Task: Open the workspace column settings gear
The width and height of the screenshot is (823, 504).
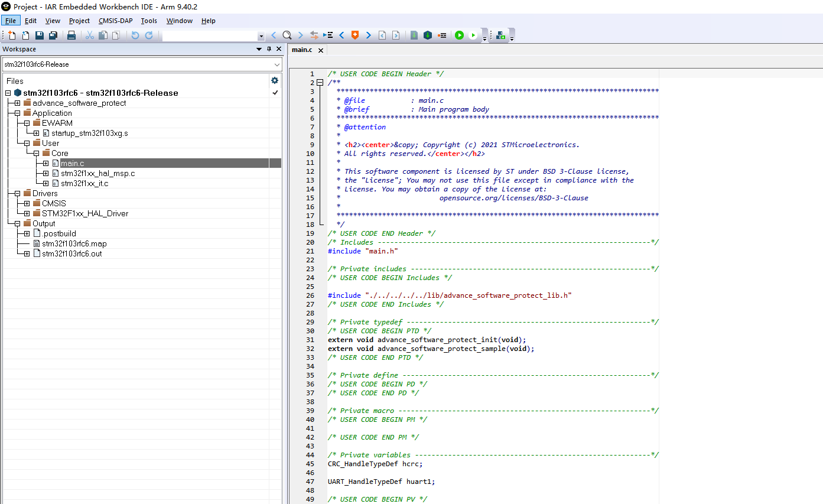Action: coord(274,80)
